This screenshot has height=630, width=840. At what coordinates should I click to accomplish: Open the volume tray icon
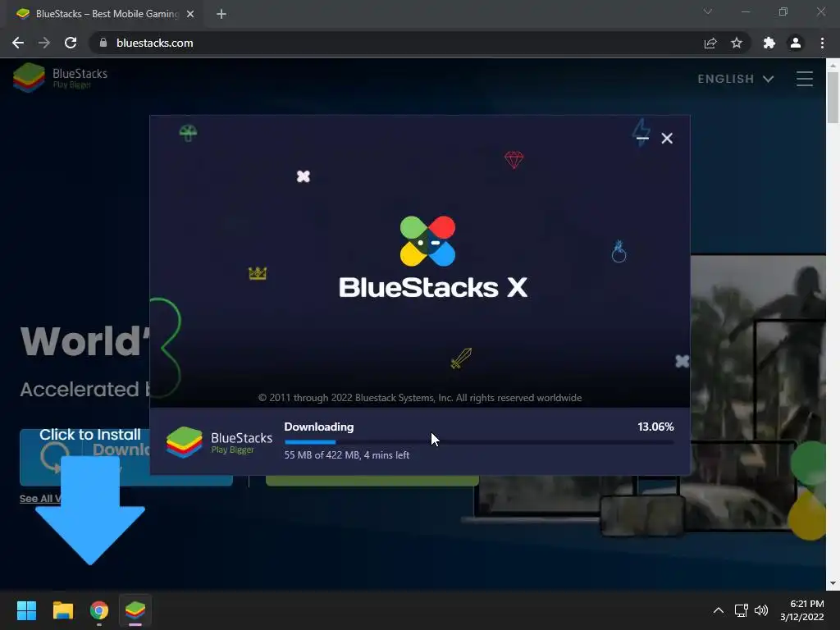[760, 610]
